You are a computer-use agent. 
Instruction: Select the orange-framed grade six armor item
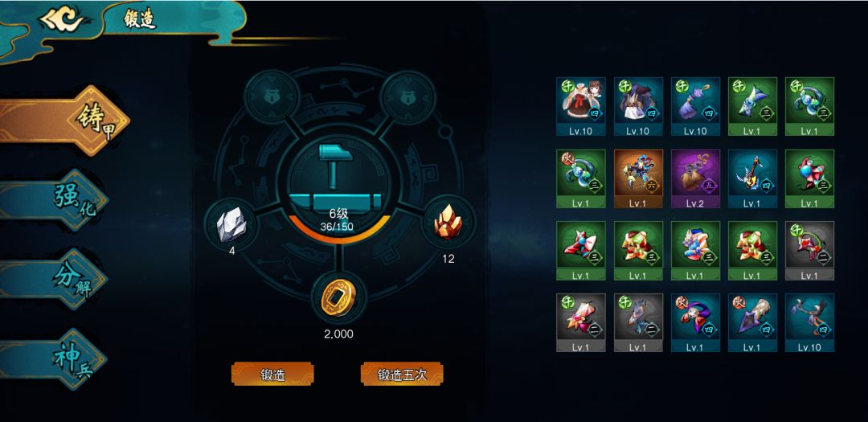(x=638, y=178)
